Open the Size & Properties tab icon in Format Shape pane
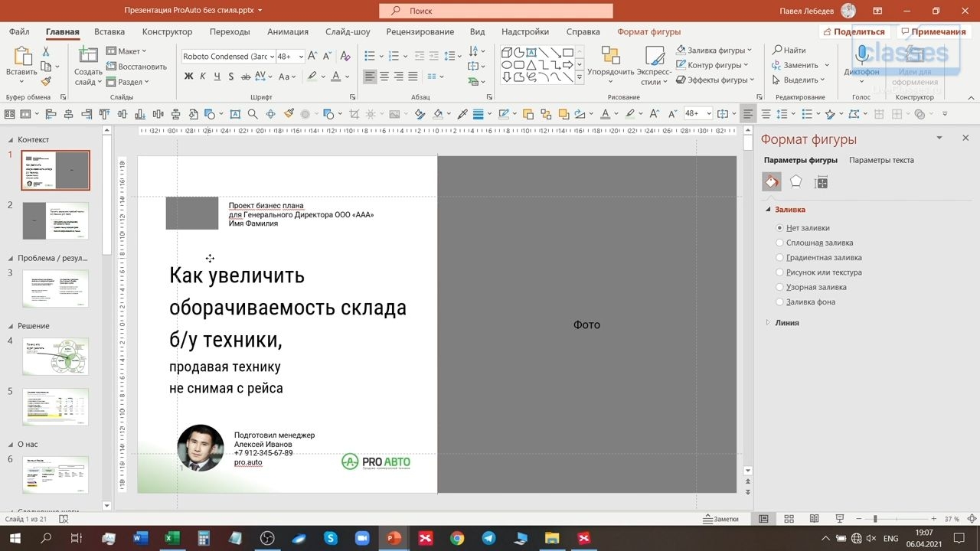Image resolution: width=980 pixels, height=551 pixels. point(822,182)
